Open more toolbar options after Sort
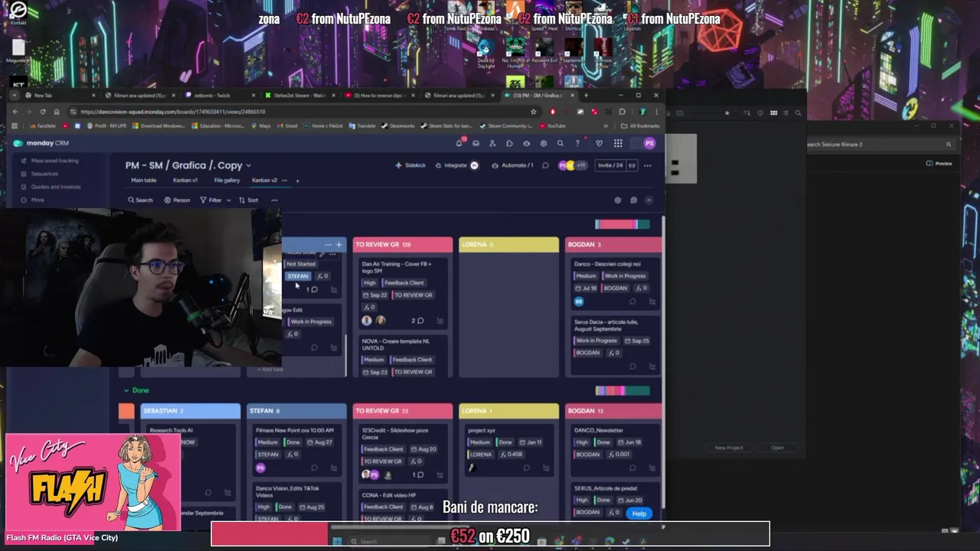The width and height of the screenshot is (980, 551). tap(274, 201)
